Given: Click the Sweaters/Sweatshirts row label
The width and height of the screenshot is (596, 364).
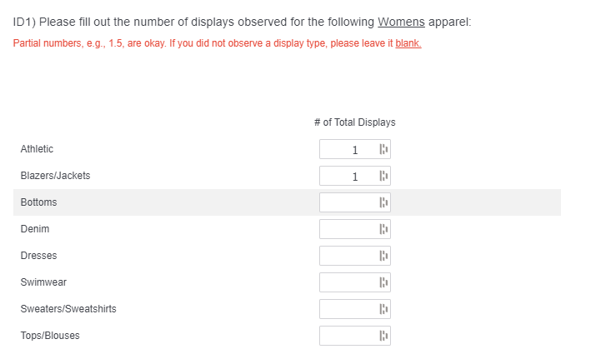Looking at the screenshot, I should (x=68, y=309).
